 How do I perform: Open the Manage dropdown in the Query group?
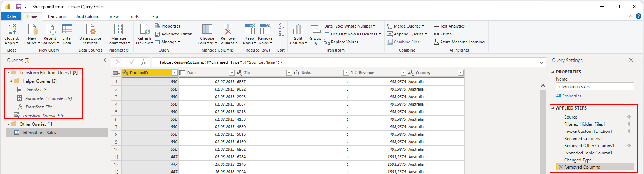coord(167,42)
